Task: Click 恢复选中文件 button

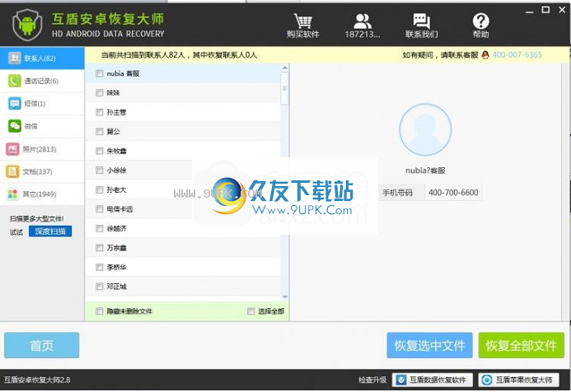Action: click(x=430, y=345)
